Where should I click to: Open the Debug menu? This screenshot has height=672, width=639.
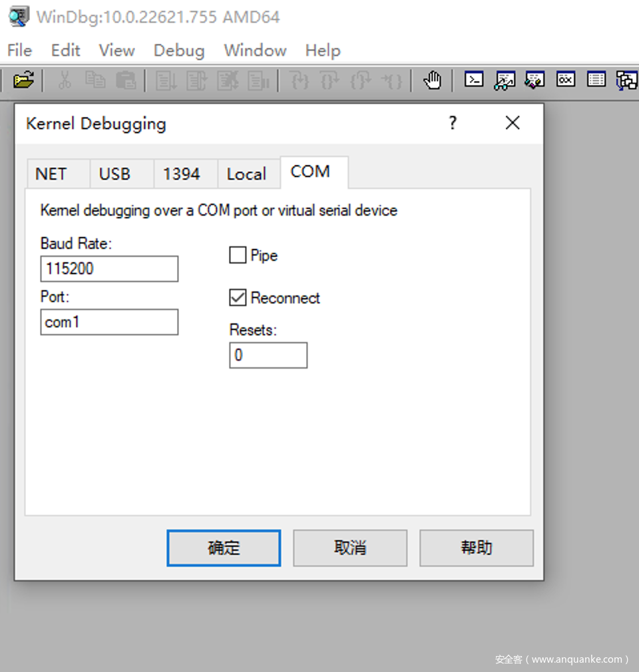[178, 51]
